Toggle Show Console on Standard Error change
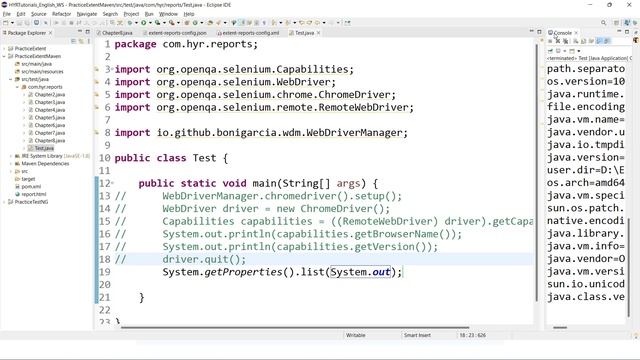This screenshot has height=360, width=640. [x=607, y=41]
